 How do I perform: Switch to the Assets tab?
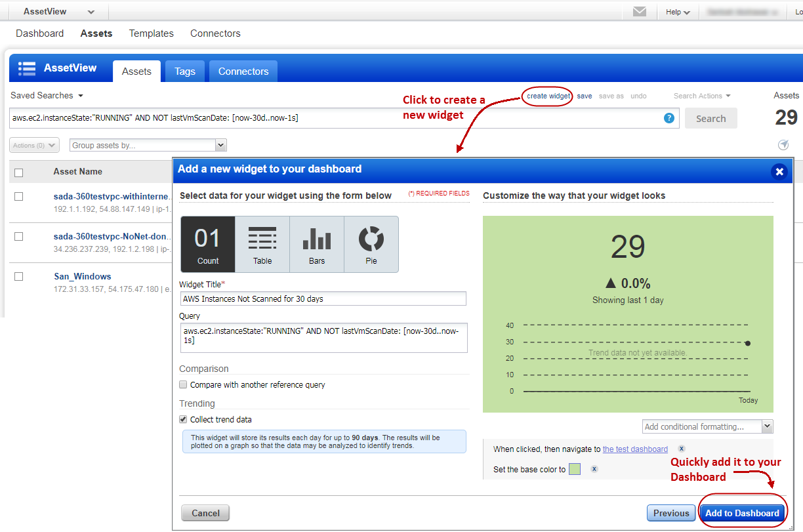136,72
